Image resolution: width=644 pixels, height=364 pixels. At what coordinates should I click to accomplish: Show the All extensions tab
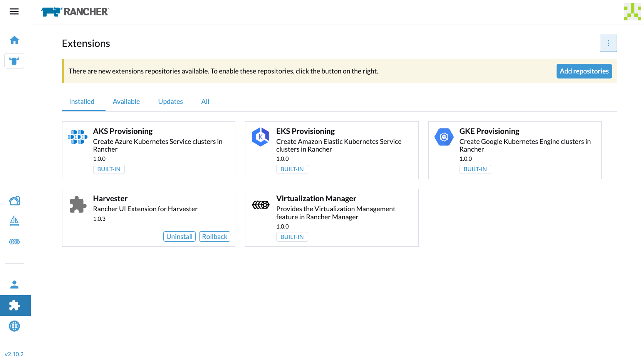coord(205,102)
